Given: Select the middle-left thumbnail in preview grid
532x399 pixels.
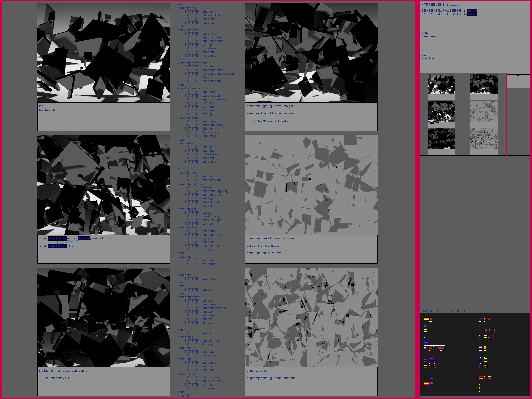Looking at the screenshot, I should click(441, 111).
